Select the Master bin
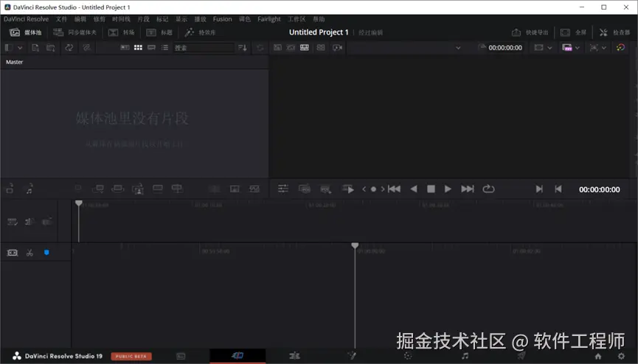The height and width of the screenshot is (364, 638). (x=14, y=62)
